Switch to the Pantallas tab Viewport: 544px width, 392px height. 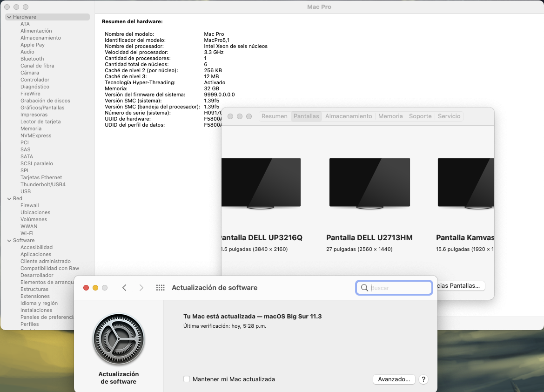pos(306,116)
